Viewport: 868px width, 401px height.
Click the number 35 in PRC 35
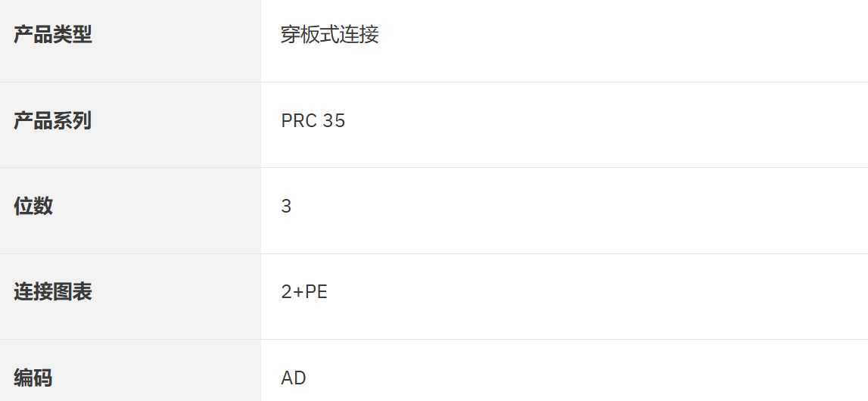(x=334, y=121)
